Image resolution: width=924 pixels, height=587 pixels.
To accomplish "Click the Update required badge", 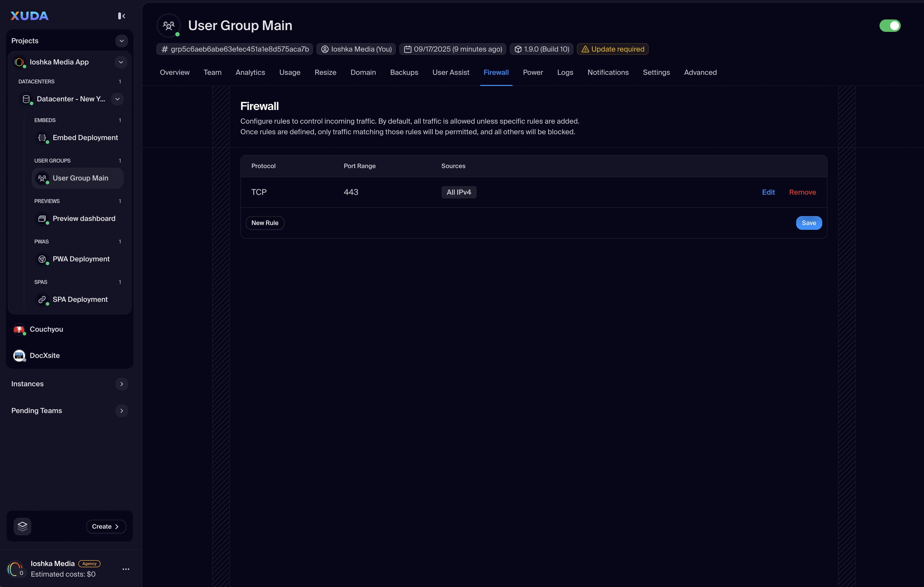I will tap(612, 49).
